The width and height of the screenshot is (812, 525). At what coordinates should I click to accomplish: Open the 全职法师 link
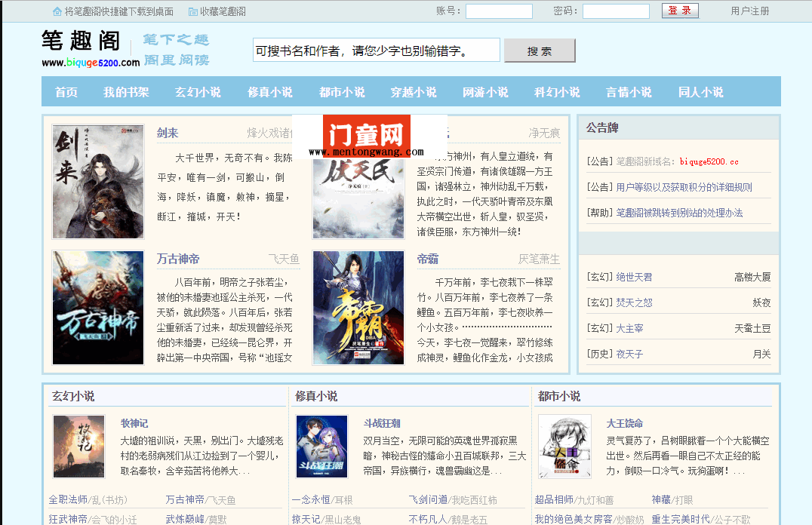[68, 499]
